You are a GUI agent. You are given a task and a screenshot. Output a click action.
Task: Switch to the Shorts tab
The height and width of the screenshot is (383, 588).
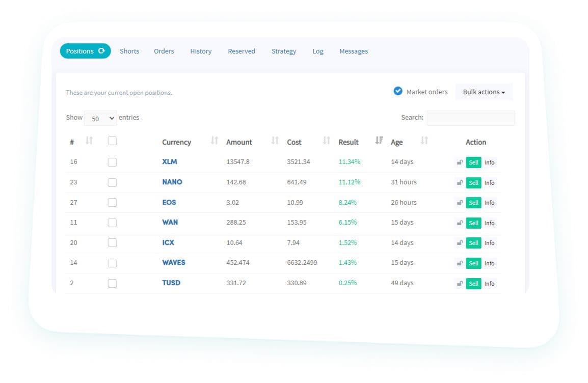coord(129,51)
